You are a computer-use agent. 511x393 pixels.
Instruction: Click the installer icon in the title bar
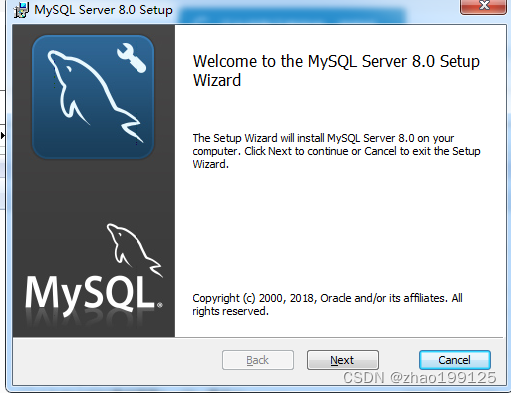[x=21, y=10]
